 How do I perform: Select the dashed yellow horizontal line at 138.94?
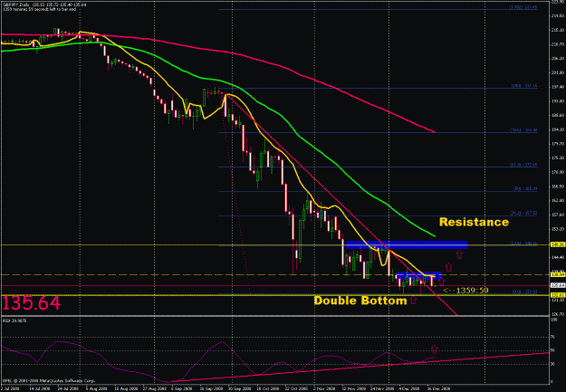[274, 274]
